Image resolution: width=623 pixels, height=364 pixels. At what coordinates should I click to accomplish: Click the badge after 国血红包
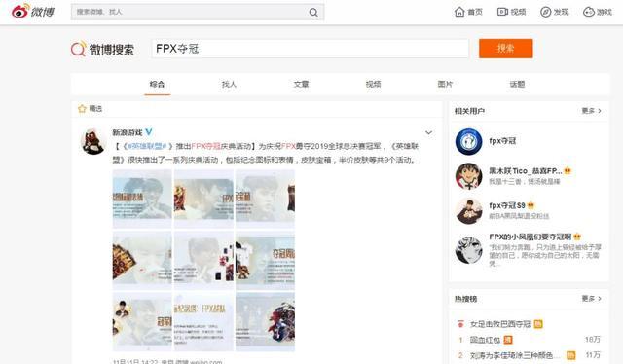click(508, 340)
